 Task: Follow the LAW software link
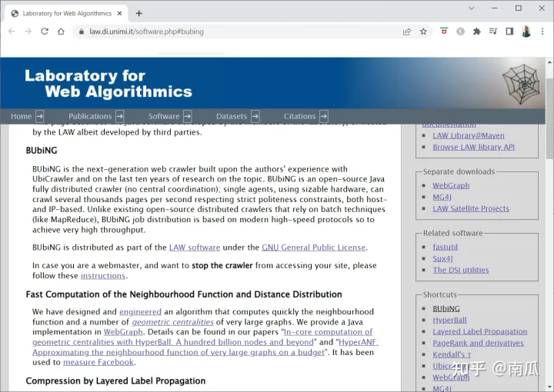(x=195, y=247)
